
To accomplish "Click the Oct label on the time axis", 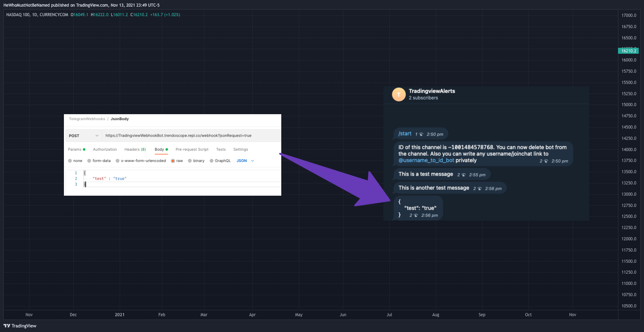I will 528,315.
